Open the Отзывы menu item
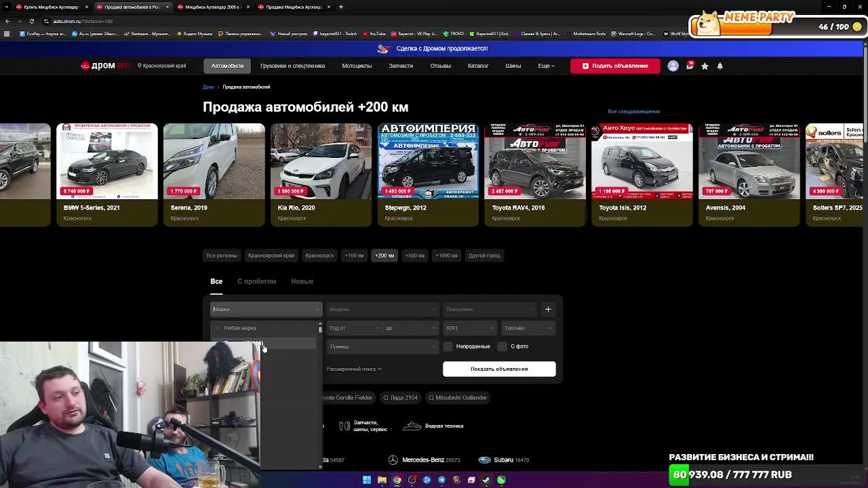 tap(440, 66)
